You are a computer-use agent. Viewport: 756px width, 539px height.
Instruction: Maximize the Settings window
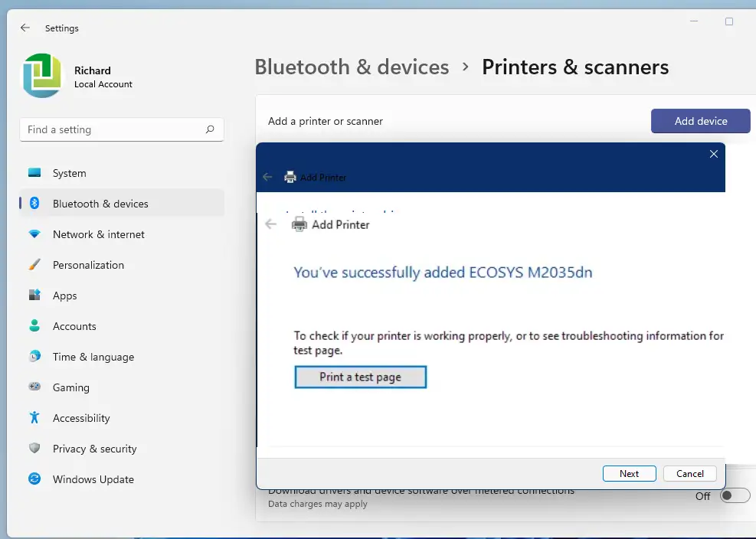coord(729,21)
